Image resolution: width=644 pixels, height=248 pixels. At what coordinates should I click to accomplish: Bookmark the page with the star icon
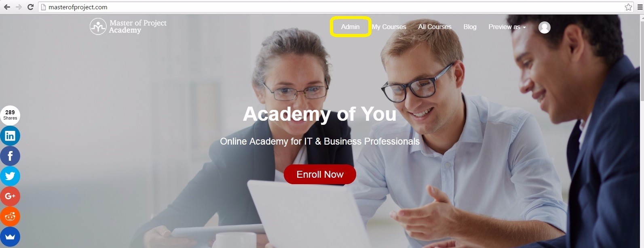click(628, 7)
